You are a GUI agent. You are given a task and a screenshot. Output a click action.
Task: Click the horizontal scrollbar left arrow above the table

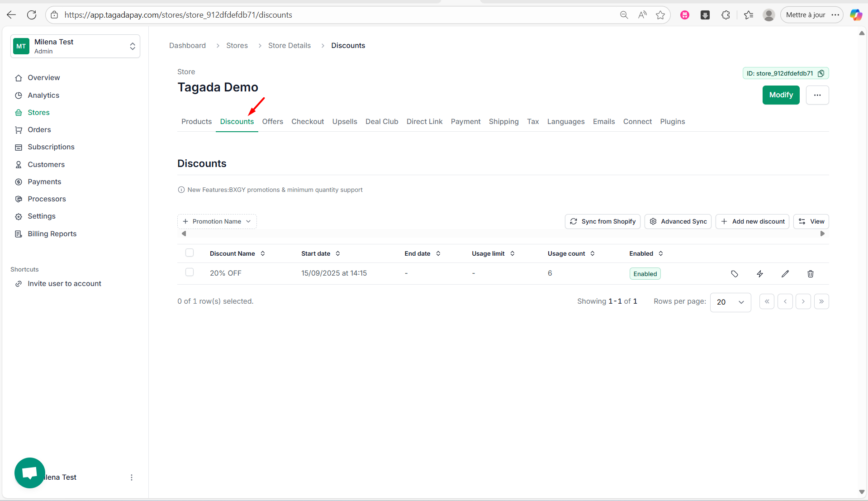point(184,234)
